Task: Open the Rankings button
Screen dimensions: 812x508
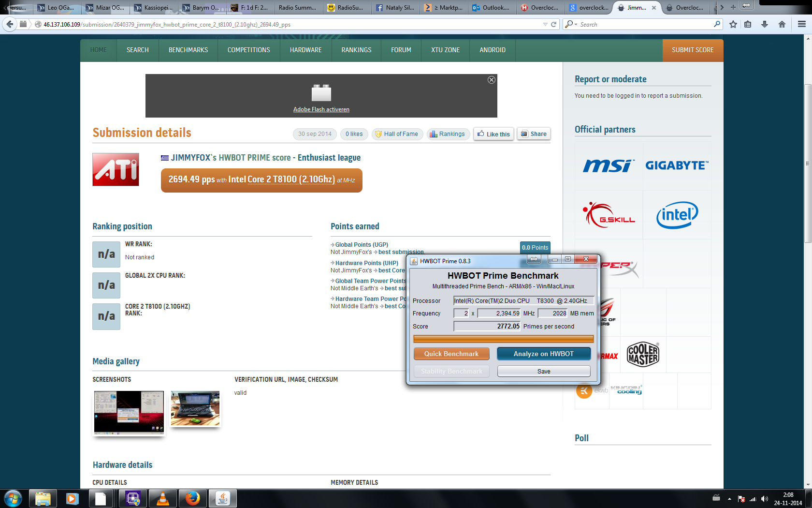Action: [447, 134]
